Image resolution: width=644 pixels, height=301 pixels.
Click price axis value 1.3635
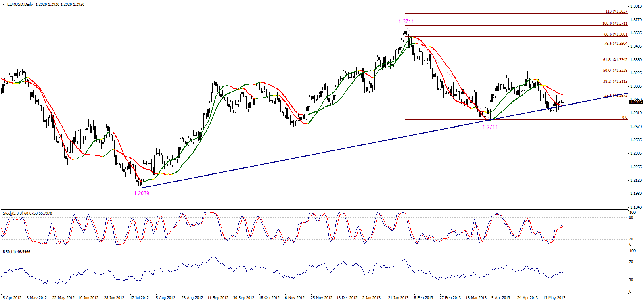636,33
